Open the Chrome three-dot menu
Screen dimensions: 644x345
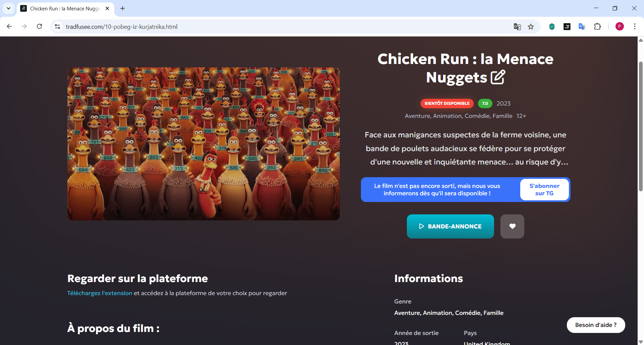pos(635,26)
